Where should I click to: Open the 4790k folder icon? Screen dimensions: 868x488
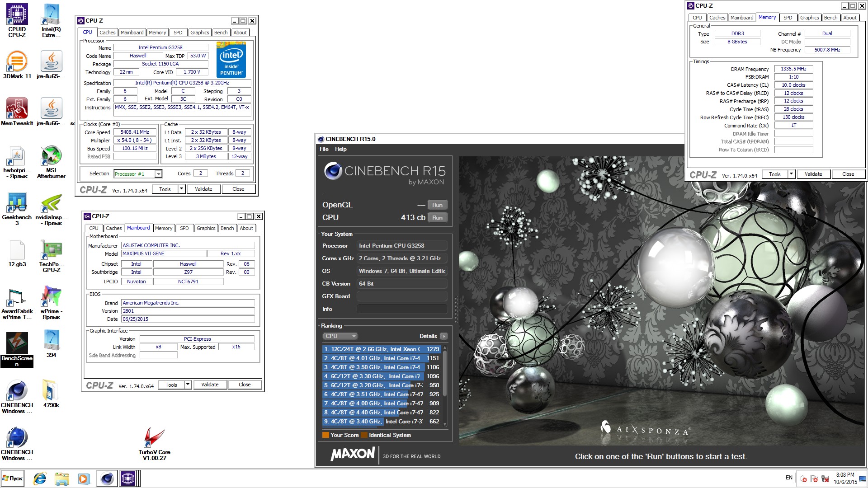(51, 394)
